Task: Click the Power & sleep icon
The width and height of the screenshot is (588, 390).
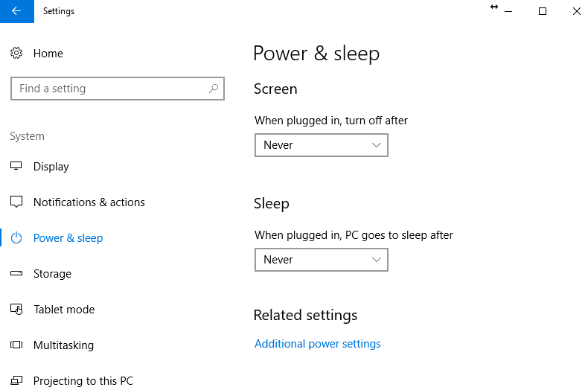Action: point(16,238)
